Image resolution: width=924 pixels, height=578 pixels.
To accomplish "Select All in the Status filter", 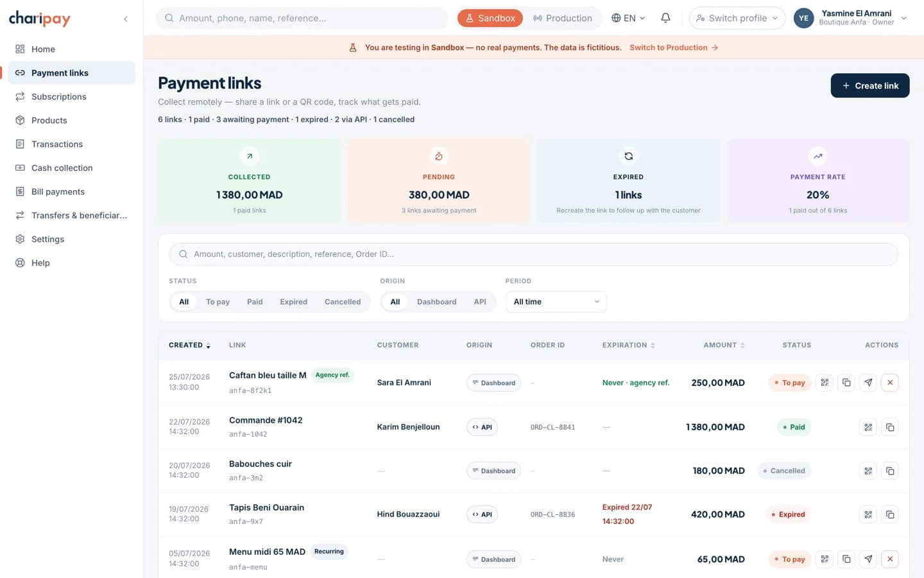I will pos(184,302).
